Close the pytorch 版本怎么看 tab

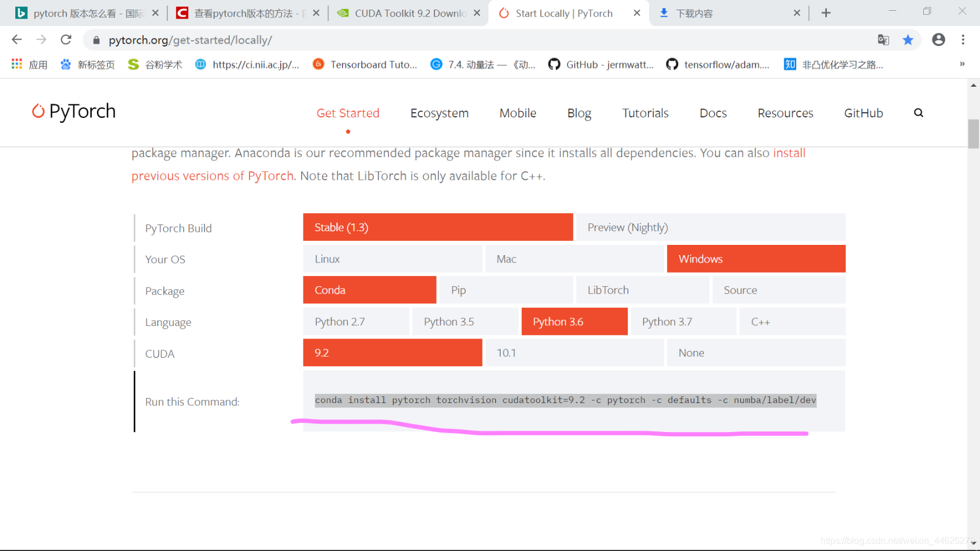point(155,13)
